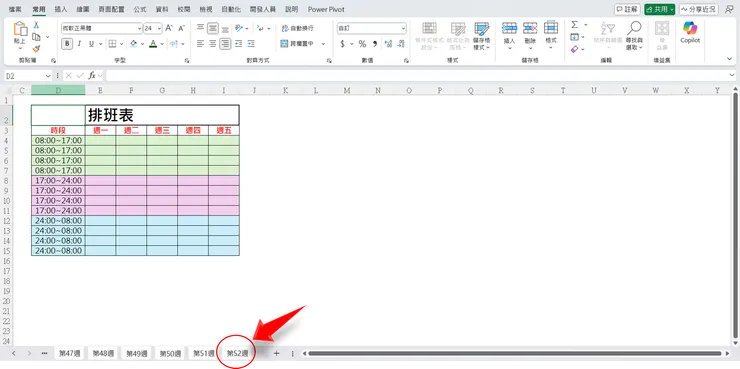
Task: Open the number format dropdown
Action: (404, 28)
